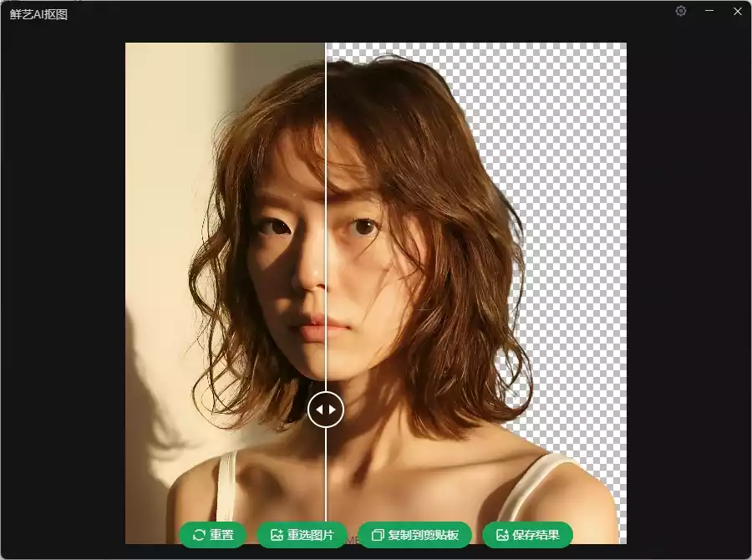Viewport: 752px width, 560px height.
Task: Click the picture icon inside the 重选图片 button
Action: pos(276,535)
